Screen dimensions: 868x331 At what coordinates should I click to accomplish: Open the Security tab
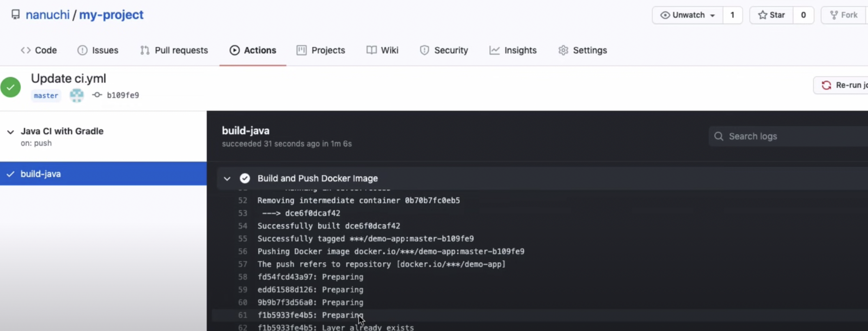tap(444, 50)
